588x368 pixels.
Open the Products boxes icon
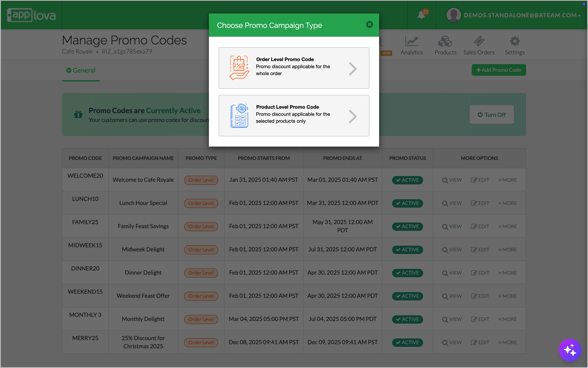(445, 41)
